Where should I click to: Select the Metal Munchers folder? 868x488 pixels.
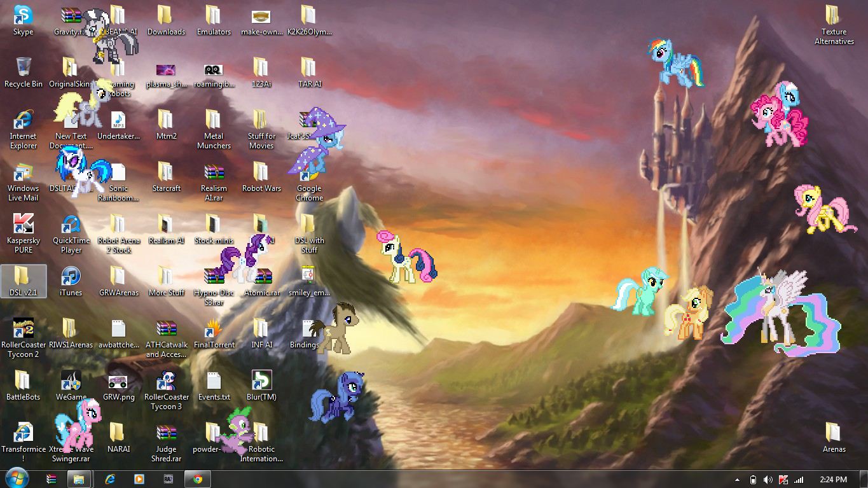214,129
